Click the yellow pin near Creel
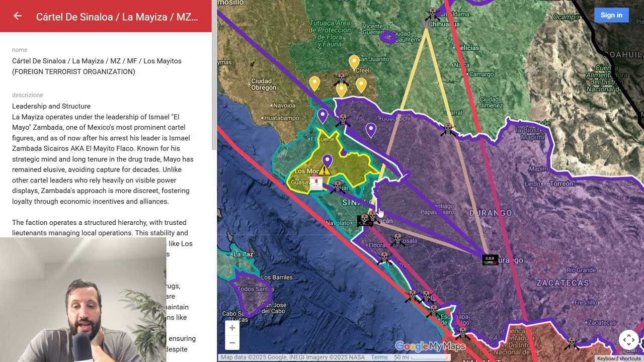Viewport: 644px width, 362px height. (x=354, y=62)
